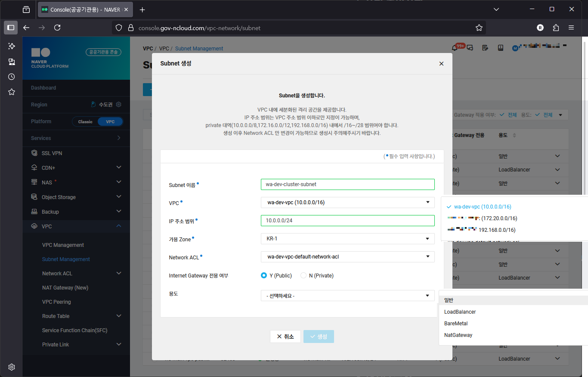Expand the Backup sidebar menu
The height and width of the screenshot is (377, 588).
[119, 212]
